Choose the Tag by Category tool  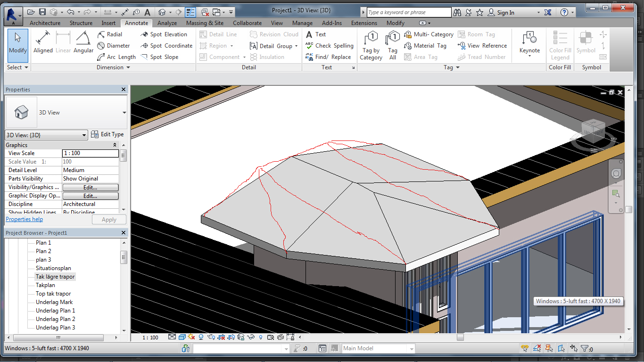pos(371,45)
